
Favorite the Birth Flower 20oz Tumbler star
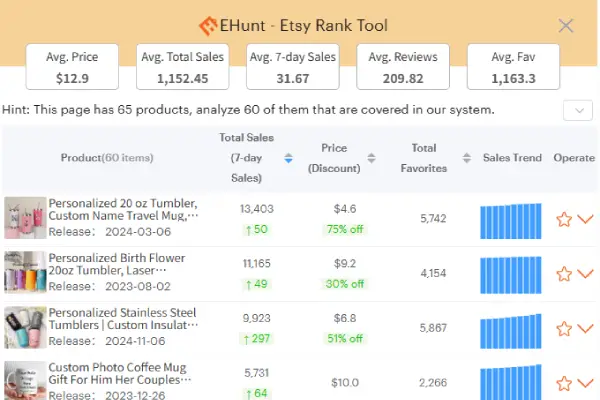pos(564,274)
